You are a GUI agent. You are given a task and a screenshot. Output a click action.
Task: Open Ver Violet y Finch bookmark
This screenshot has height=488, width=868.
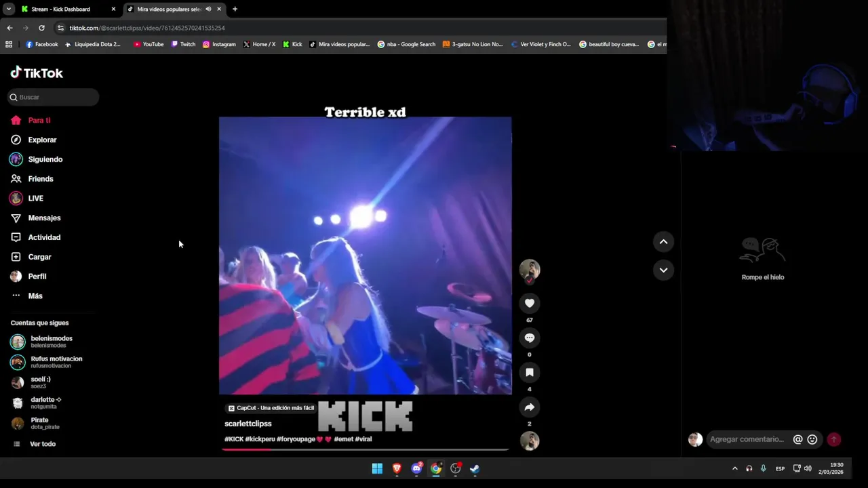[x=540, y=44]
